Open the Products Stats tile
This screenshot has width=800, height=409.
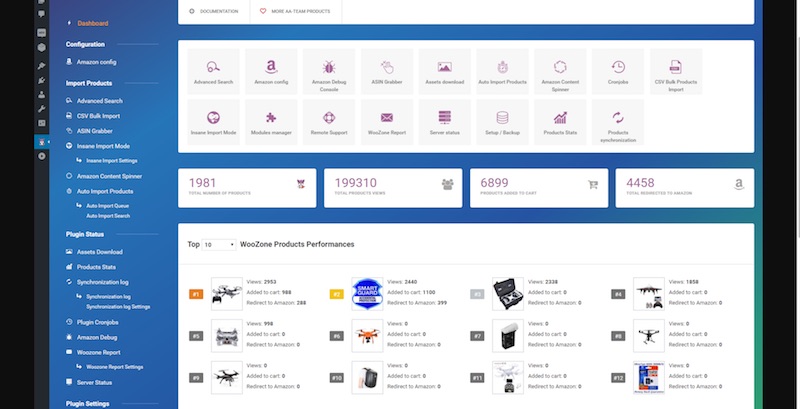(560, 122)
